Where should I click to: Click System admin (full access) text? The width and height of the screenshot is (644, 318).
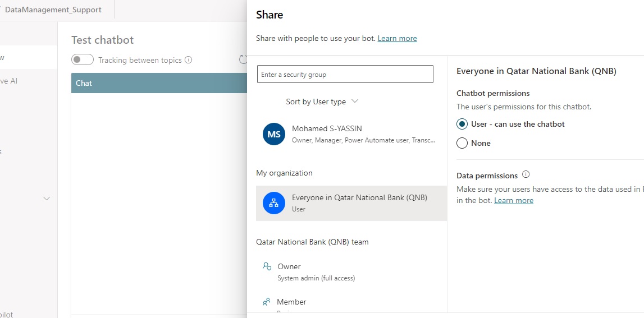[x=316, y=278]
